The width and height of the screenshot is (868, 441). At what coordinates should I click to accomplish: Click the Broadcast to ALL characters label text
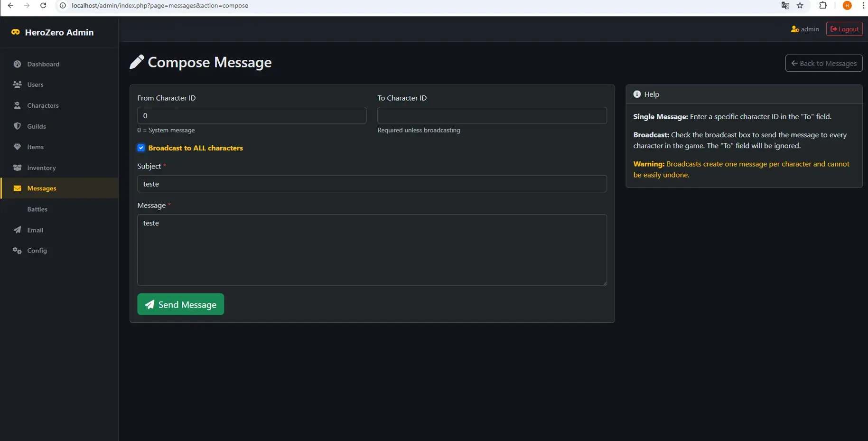(196, 148)
